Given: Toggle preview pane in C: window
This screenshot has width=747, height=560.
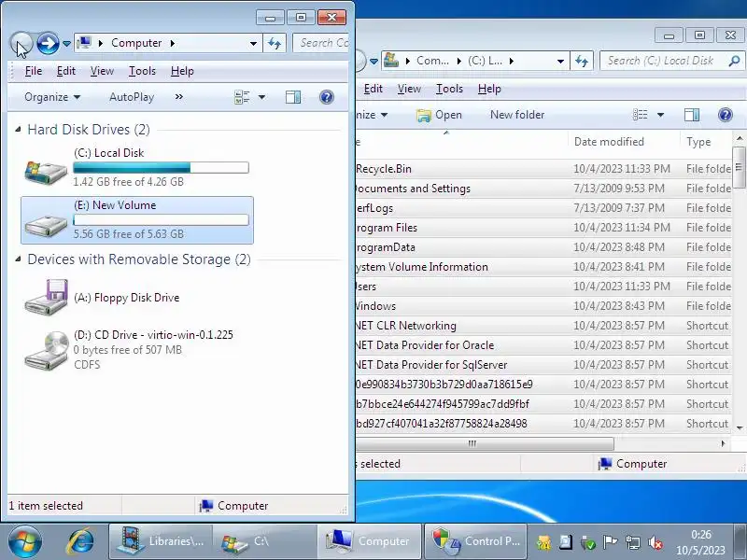Looking at the screenshot, I should pyautogui.click(x=692, y=115).
